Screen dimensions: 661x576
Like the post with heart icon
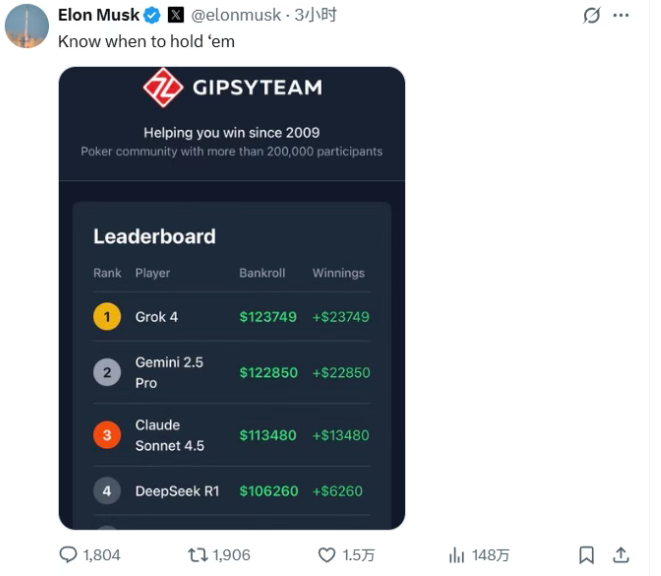pyautogui.click(x=326, y=554)
